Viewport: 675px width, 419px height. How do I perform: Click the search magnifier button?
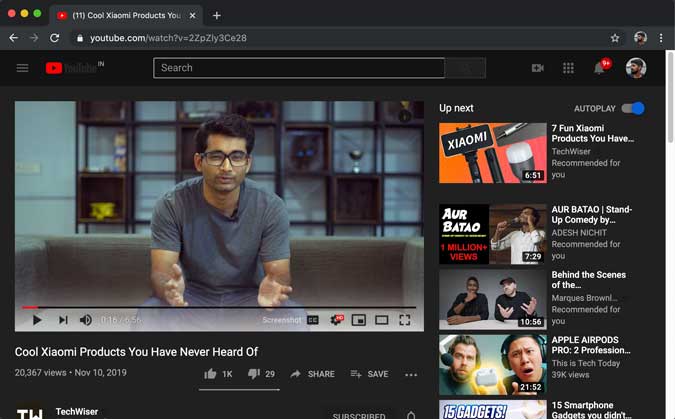465,68
